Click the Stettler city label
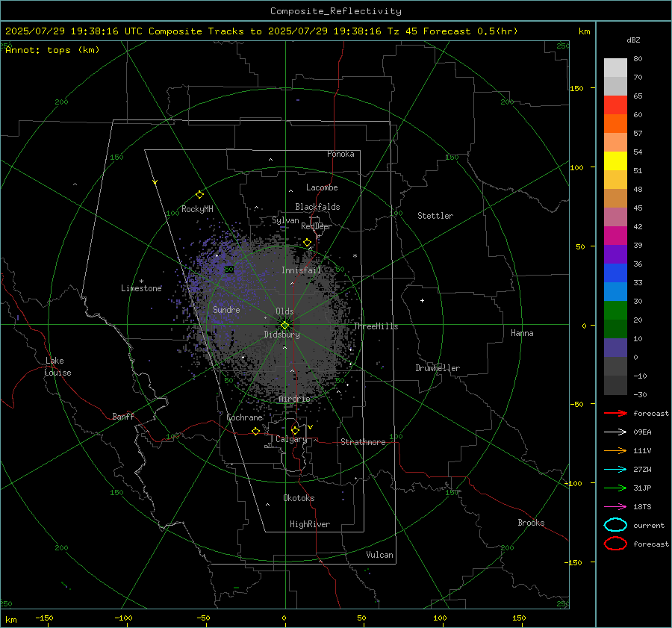 (435, 216)
